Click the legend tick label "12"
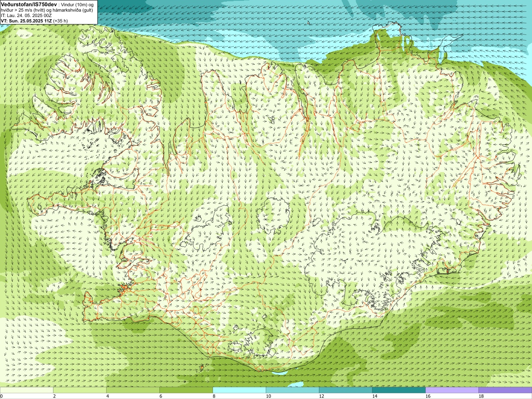The height and width of the screenshot is (399, 532). click(321, 397)
